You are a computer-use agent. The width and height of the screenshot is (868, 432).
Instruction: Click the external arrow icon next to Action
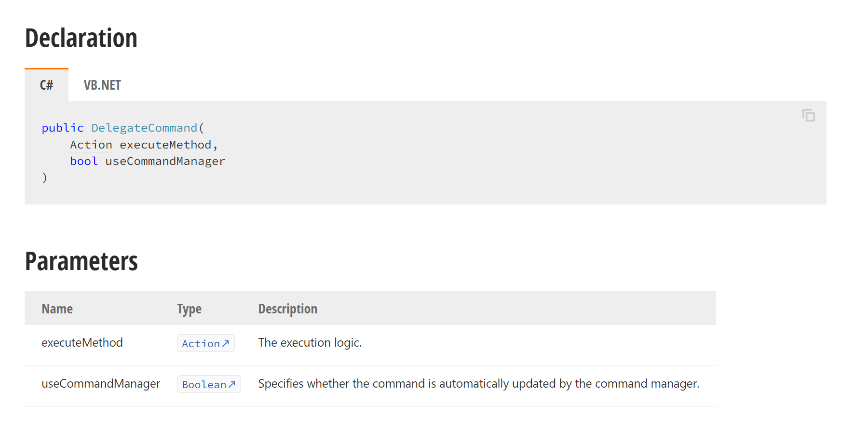(225, 343)
